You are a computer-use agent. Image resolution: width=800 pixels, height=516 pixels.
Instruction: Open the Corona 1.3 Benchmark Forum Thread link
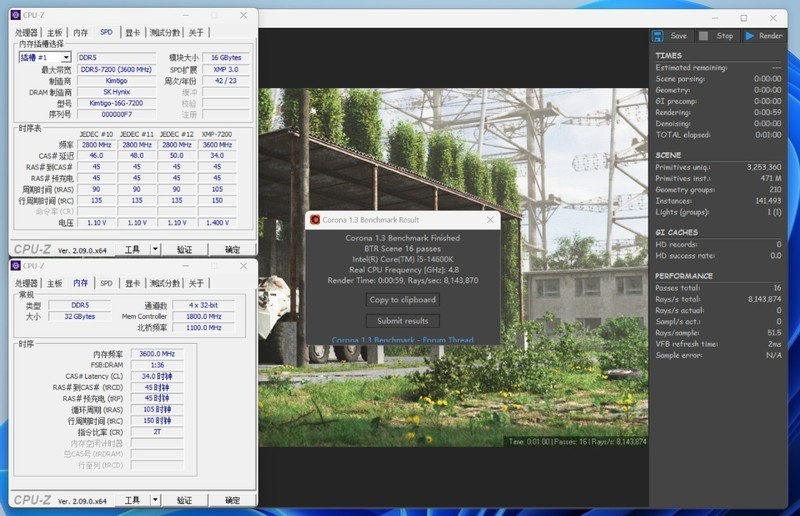(x=402, y=340)
